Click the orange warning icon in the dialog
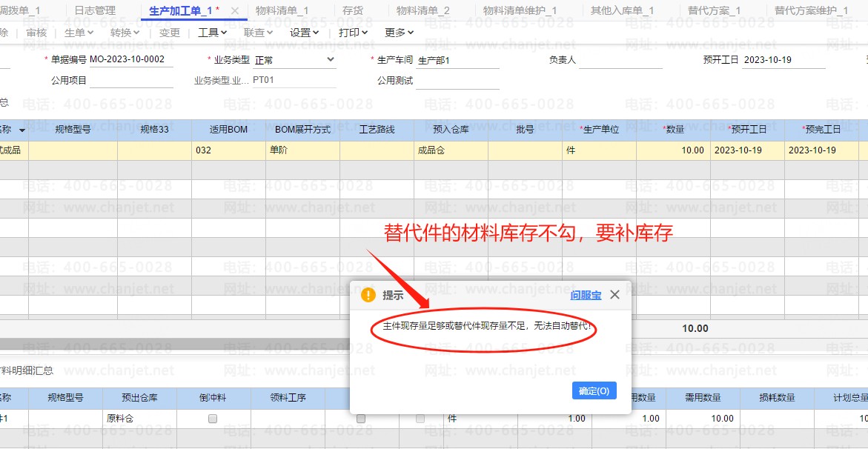The image size is (868, 449). click(x=368, y=295)
